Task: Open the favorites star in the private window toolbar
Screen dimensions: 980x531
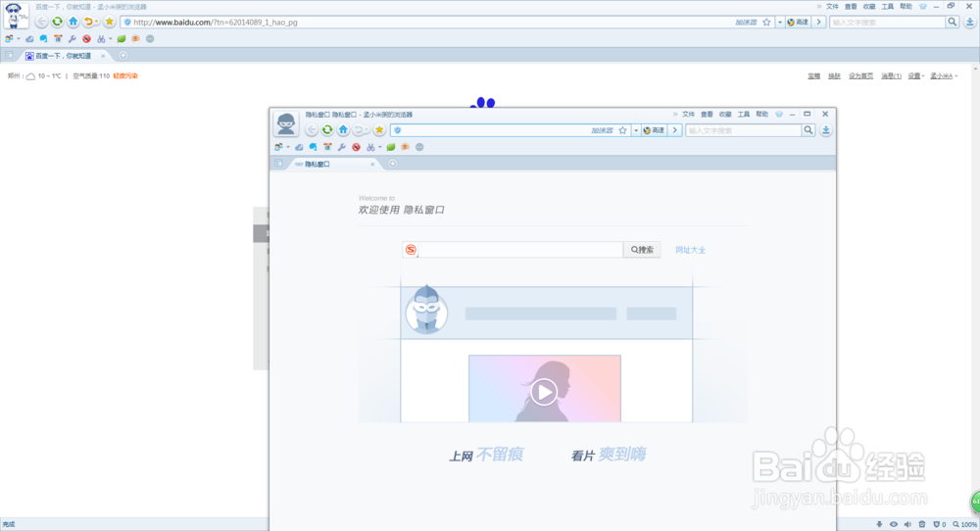Action: [x=379, y=130]
